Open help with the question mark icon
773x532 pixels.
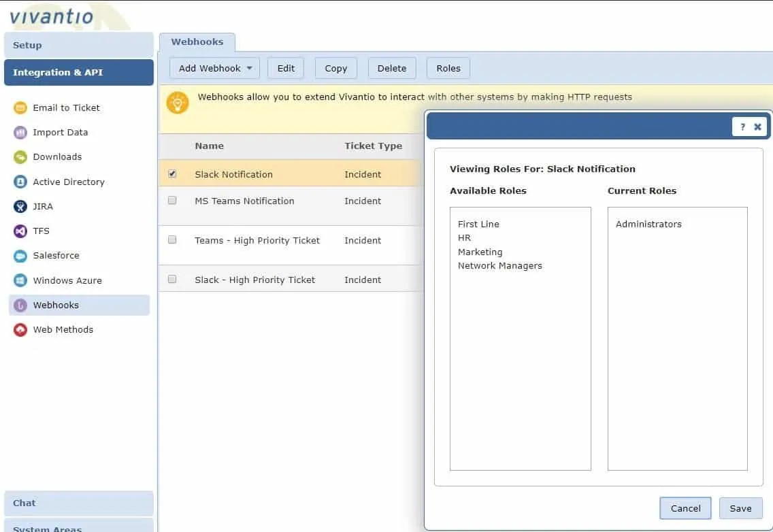742,127
